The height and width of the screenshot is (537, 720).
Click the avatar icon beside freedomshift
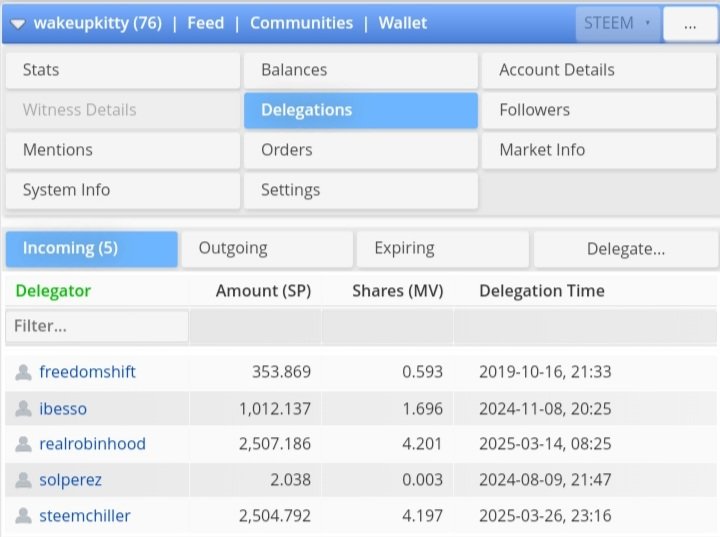click(23, 372)
